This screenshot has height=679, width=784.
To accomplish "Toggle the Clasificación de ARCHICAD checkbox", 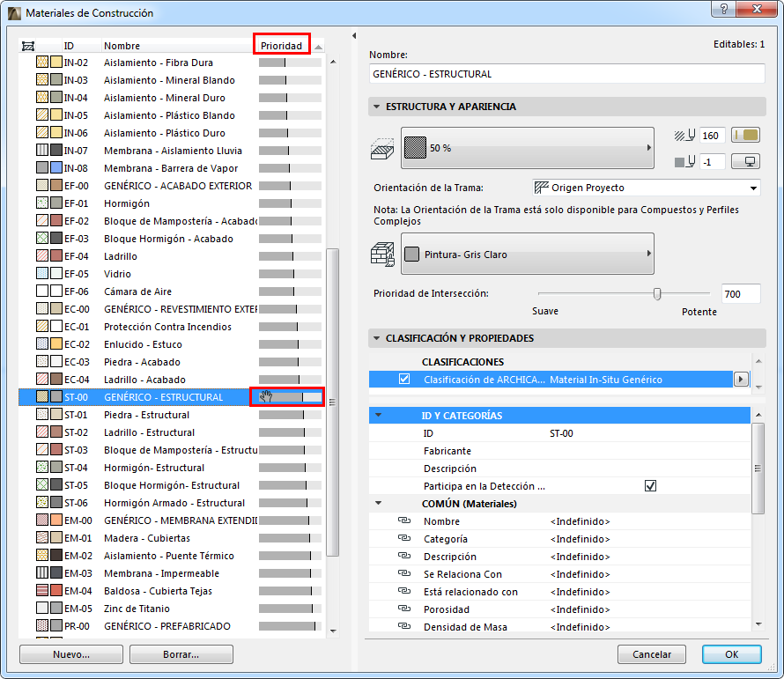I will coord(404,379).
